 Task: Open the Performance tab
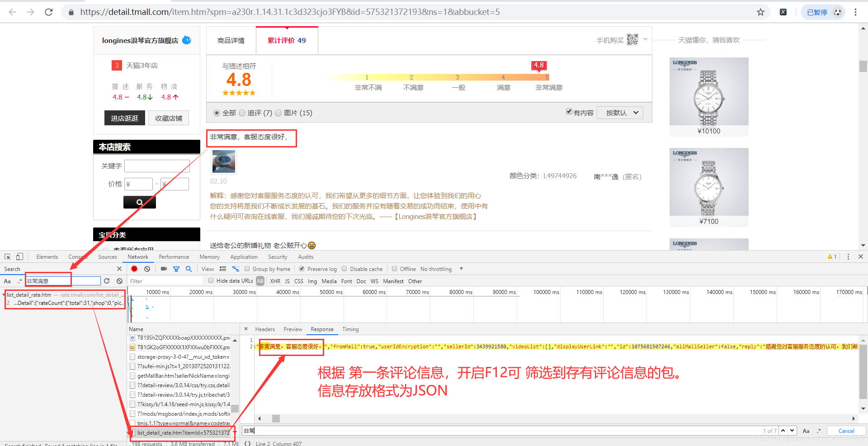[x=174, y=256]
